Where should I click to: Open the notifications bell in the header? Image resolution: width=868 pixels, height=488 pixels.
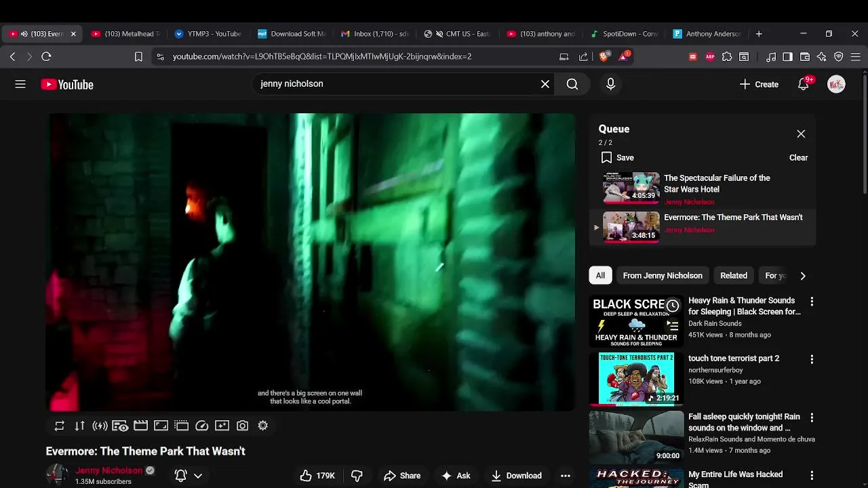[x=804, y=84]
